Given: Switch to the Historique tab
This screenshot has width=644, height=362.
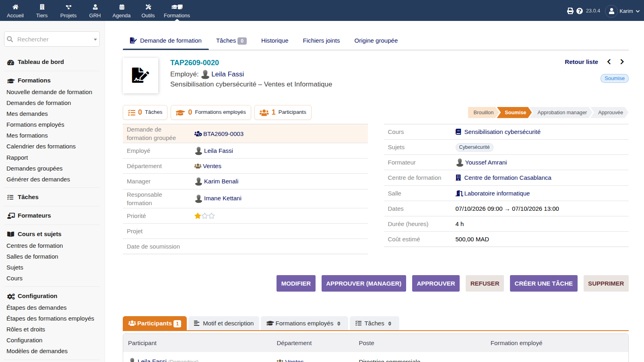Looking at the screenshot, I should [275, 41].
